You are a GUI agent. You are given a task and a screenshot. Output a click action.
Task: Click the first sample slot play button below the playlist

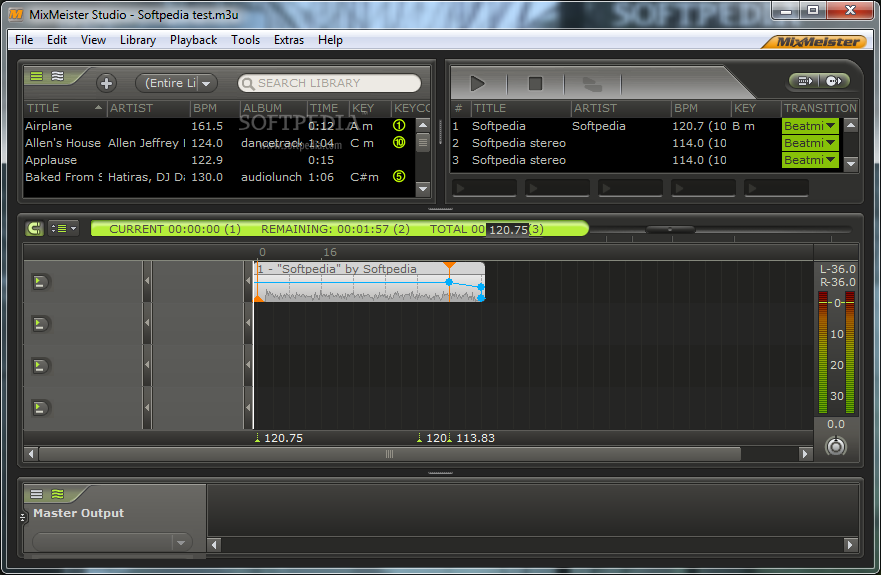tap(484, 188)
